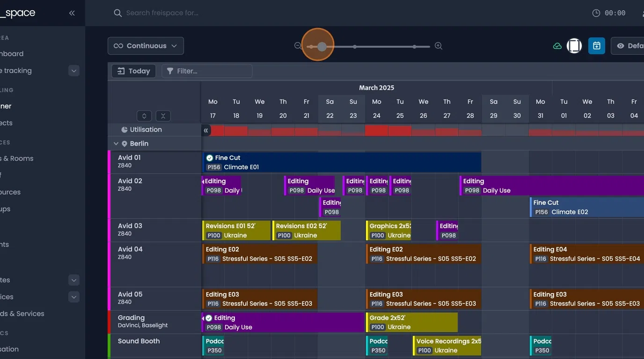Click the zoom in magnifier icon
Viewport: 644px width, 359px height.
pos(439,46)
